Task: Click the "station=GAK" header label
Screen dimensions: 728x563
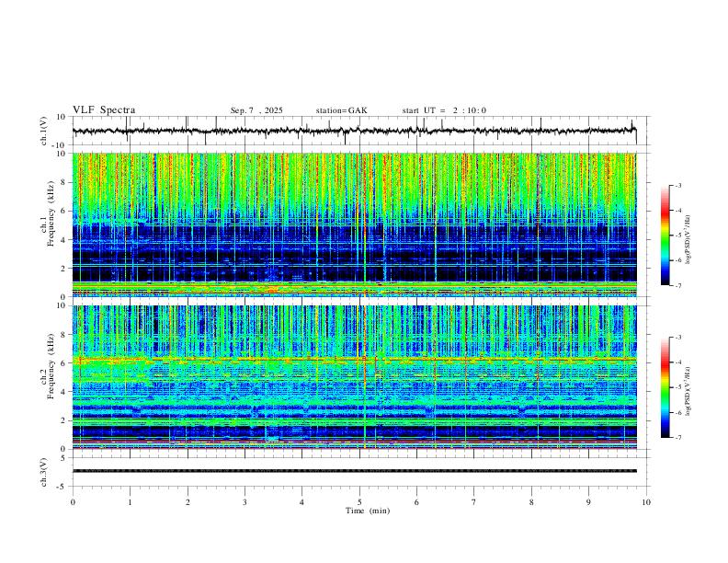Action: tap(341, 110)
